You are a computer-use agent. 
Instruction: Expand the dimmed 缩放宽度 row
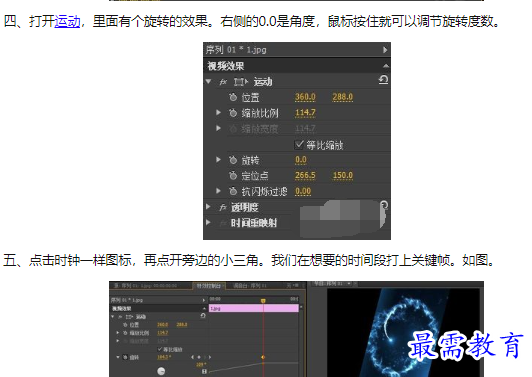pos(219,128)
